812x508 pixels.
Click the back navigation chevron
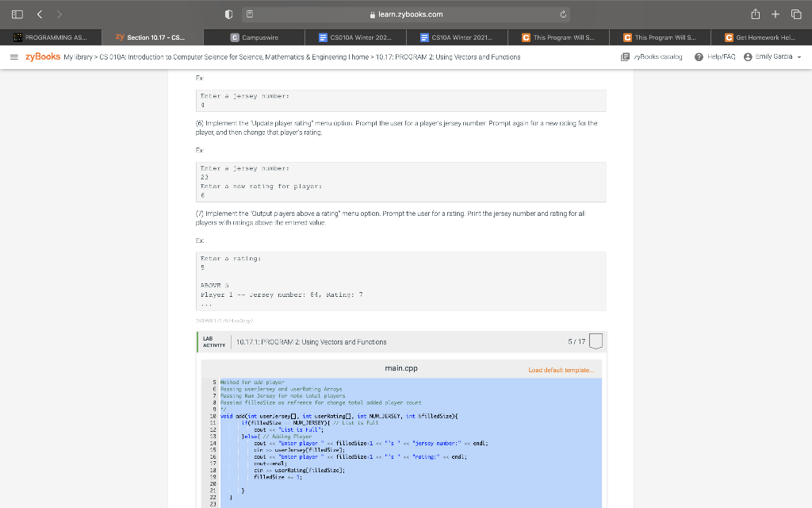(x=38, y=13)
